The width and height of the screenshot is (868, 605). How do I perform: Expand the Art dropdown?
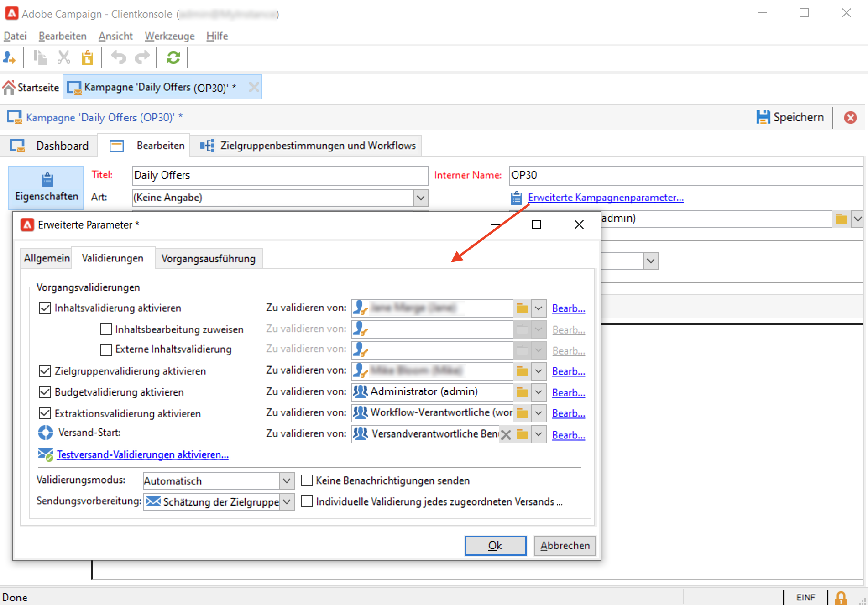421,198
